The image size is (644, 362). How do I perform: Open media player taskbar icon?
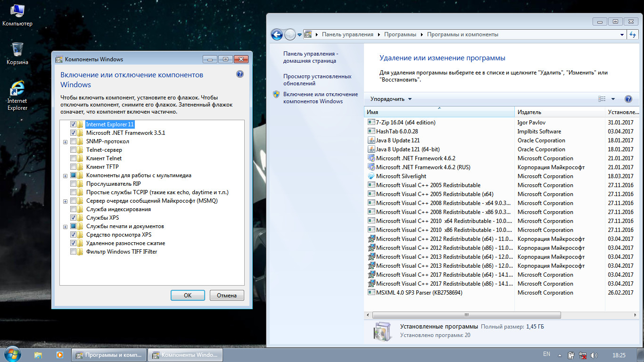(x=60, y=355)
